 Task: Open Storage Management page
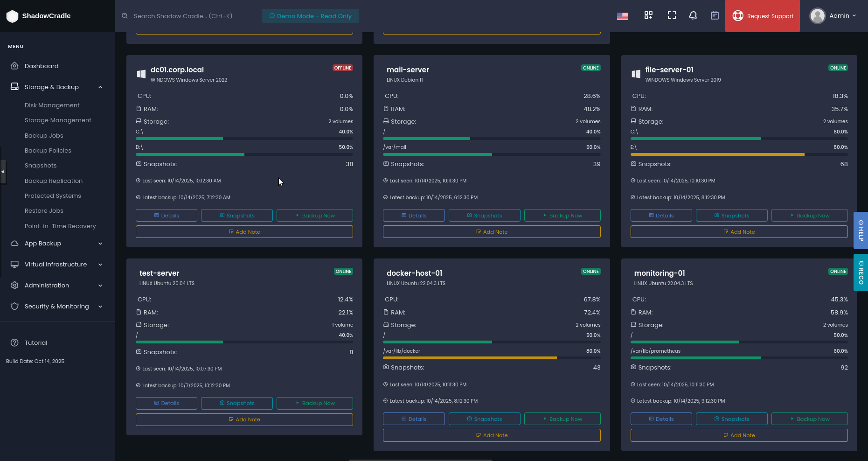(58, 120)
